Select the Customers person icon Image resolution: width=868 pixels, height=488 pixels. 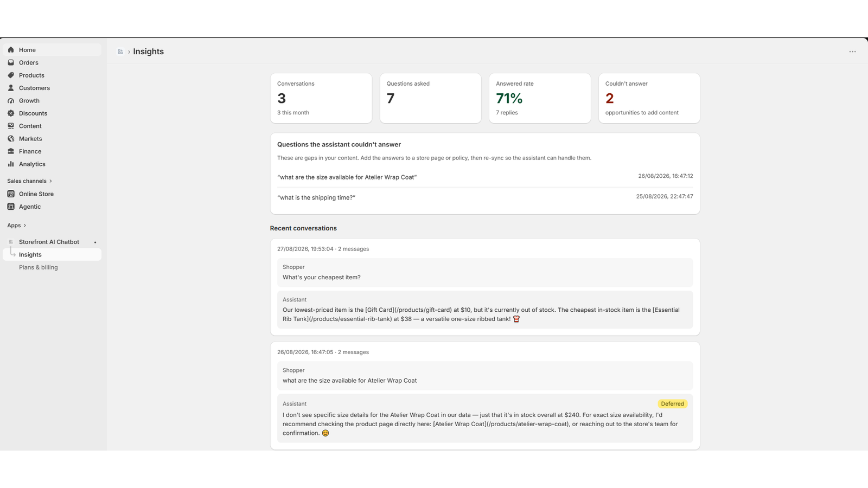(x=11, y=88)
